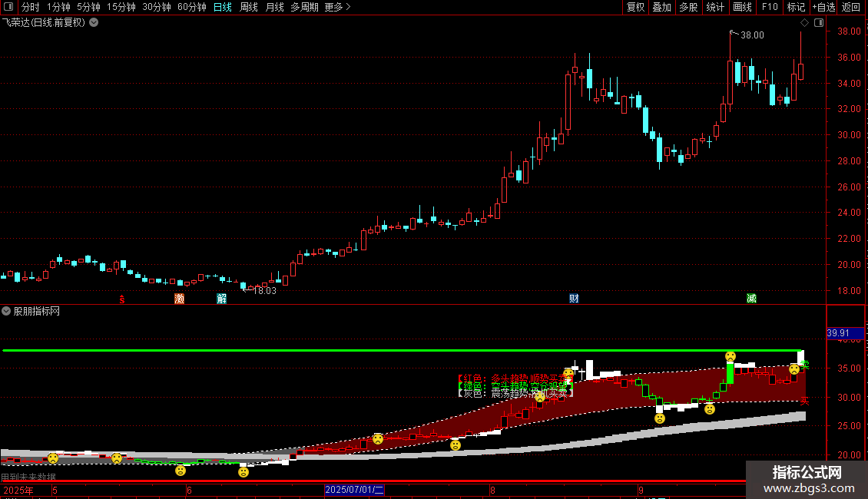Add the stock via +自选
This screenshot has width=868, height=499.
[x=823, y=7]
